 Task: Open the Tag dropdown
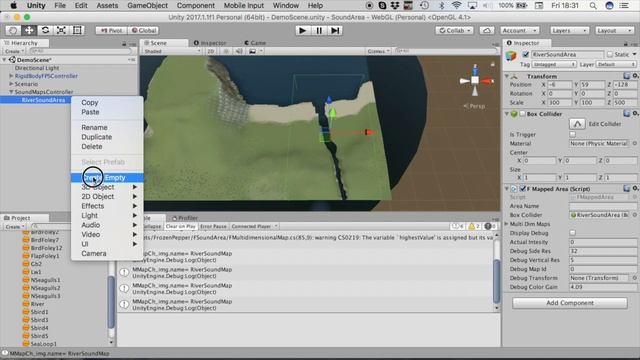(553, 64)
